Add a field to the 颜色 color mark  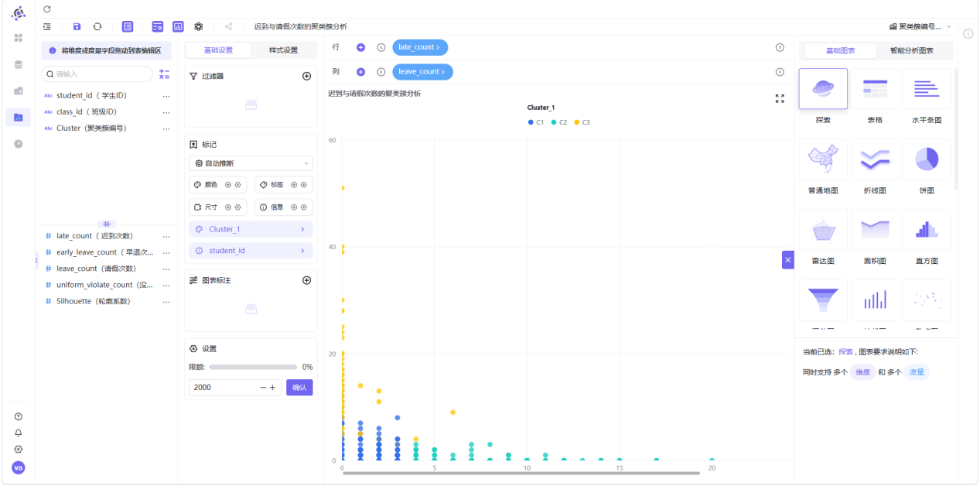tap(228, 185)
